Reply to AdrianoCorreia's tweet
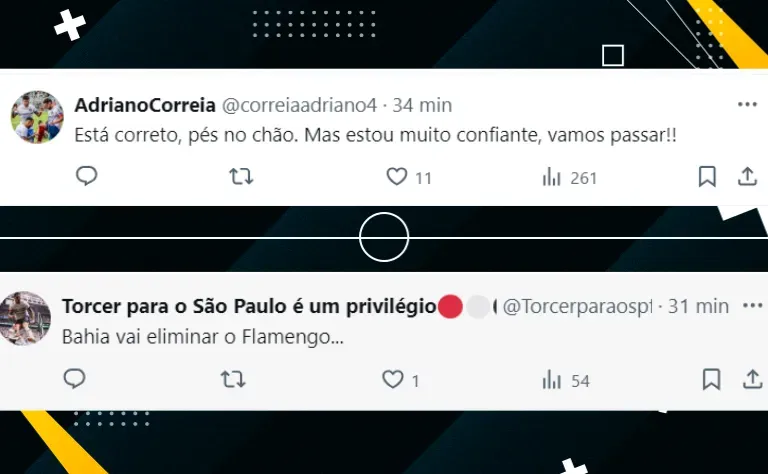This screenshot has height=474, width=768. point(87,176)
